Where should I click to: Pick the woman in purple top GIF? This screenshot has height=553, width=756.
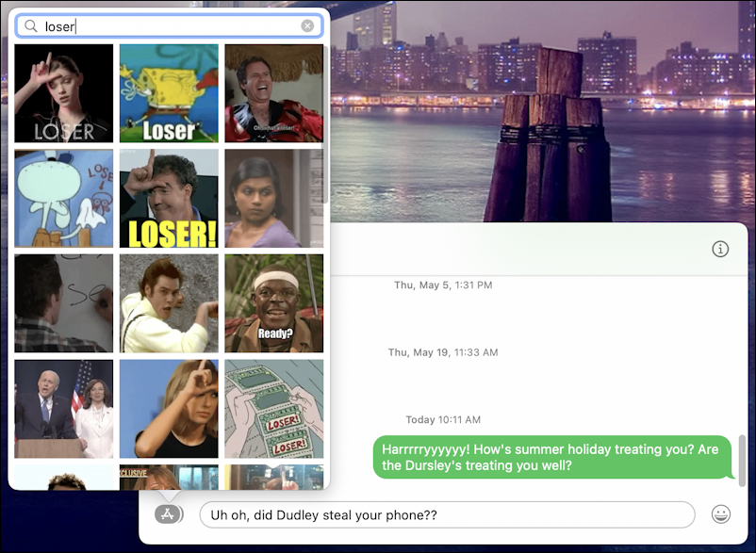pos(274,199)
